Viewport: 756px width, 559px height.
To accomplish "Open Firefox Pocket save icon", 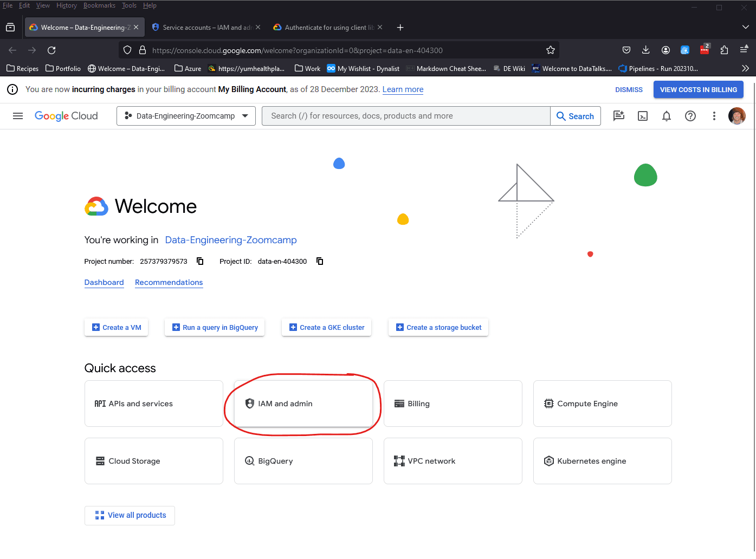I will 626,50.
